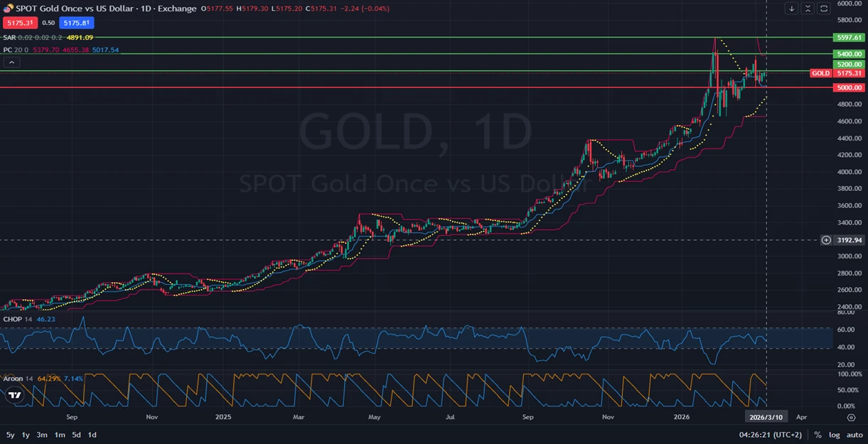Click the maximize chart icon at top right
The height and width of the screenshot is (444, 868).
(x=824, y=9)
